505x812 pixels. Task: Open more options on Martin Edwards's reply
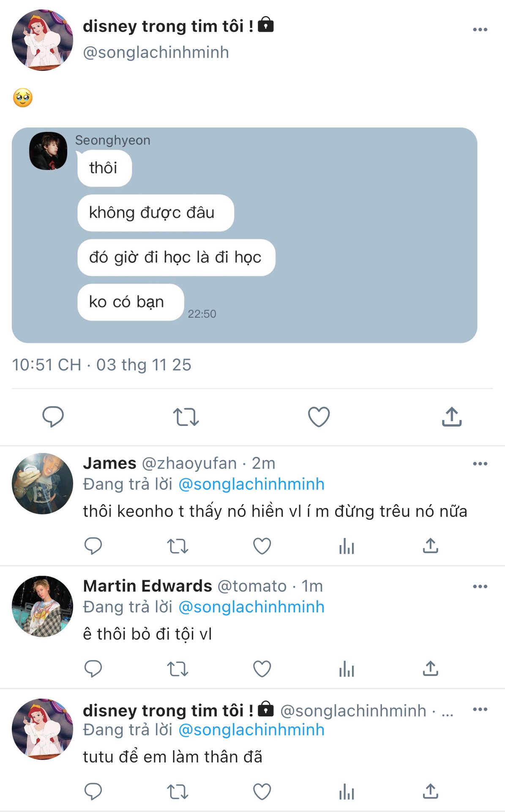tap(480, 587)
